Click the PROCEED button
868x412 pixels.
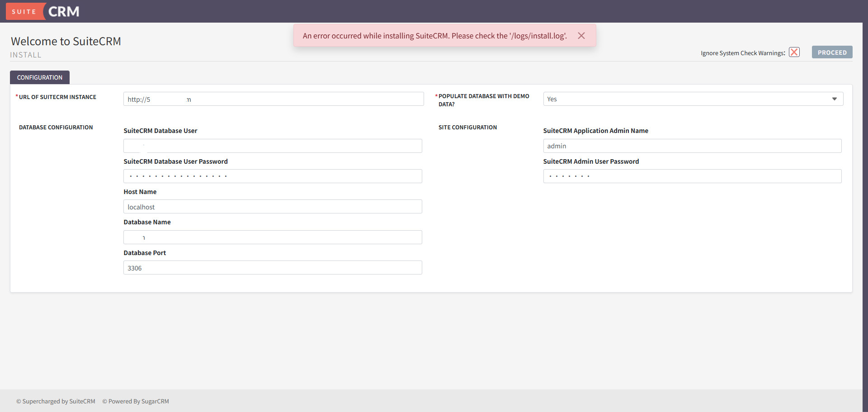tap(832, 52)
